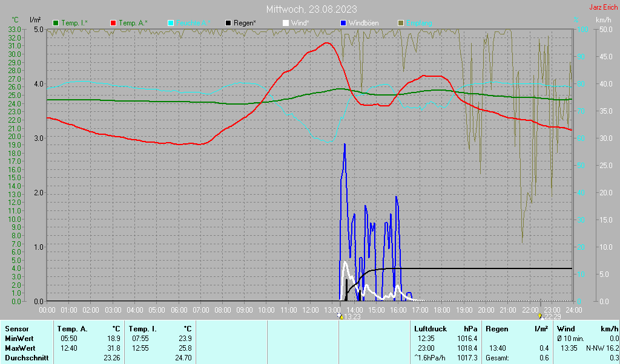The image size is (620, 364).
Task: Click the Temp. A. max value 31.8
Action: 113,348
